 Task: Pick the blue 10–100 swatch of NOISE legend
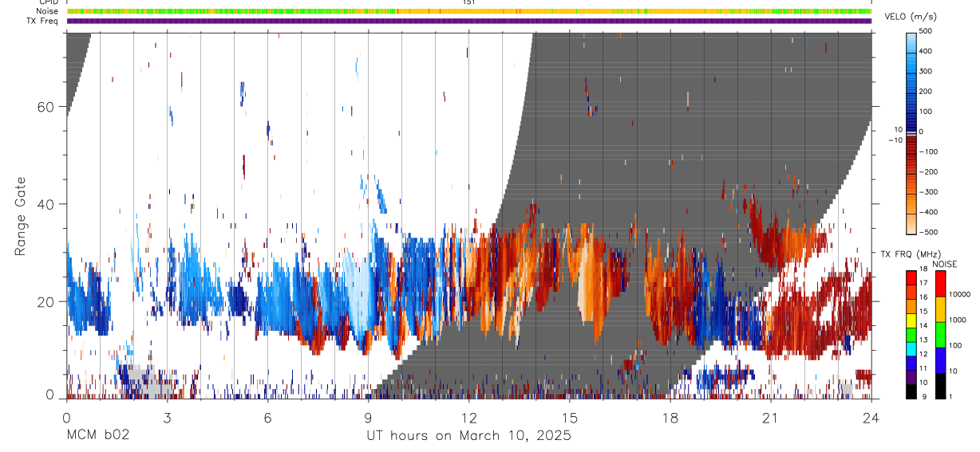(940, 360)
